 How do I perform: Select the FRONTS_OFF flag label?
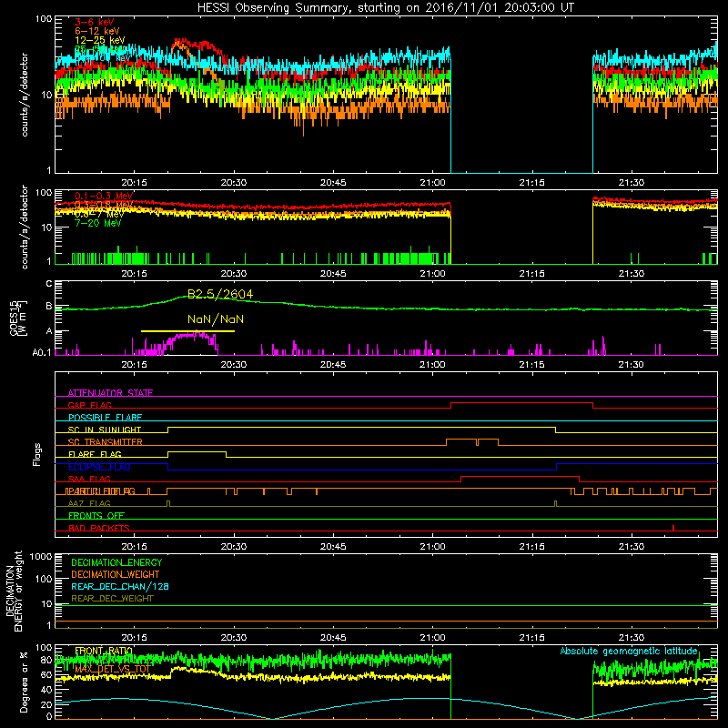pos(96,516)
